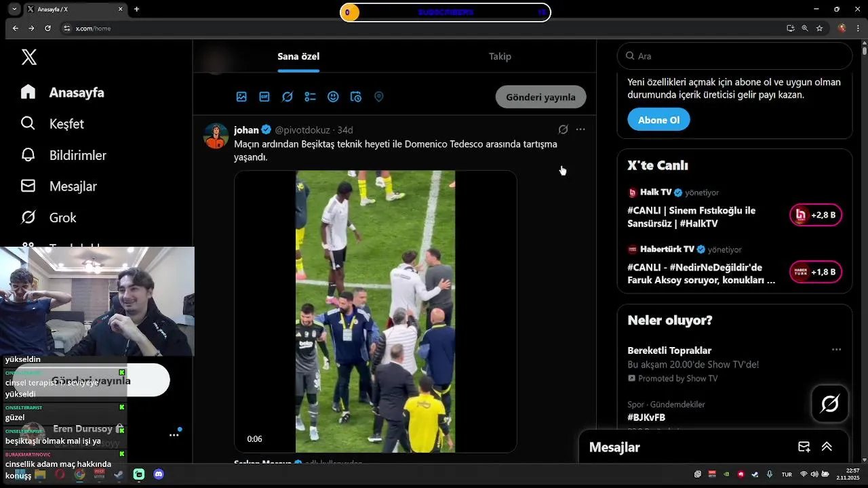Open the Habertürk TV live stream title

(x=701, y=274)
